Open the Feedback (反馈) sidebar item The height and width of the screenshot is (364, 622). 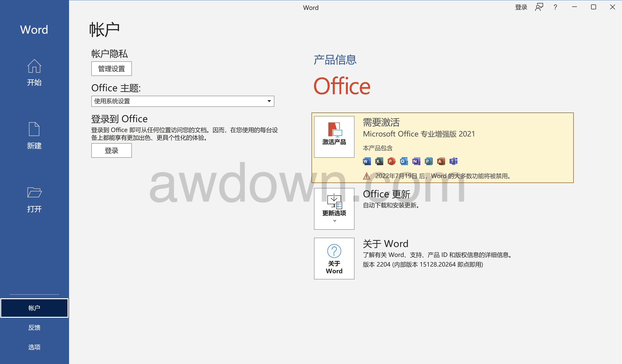[x=34, y=327]
